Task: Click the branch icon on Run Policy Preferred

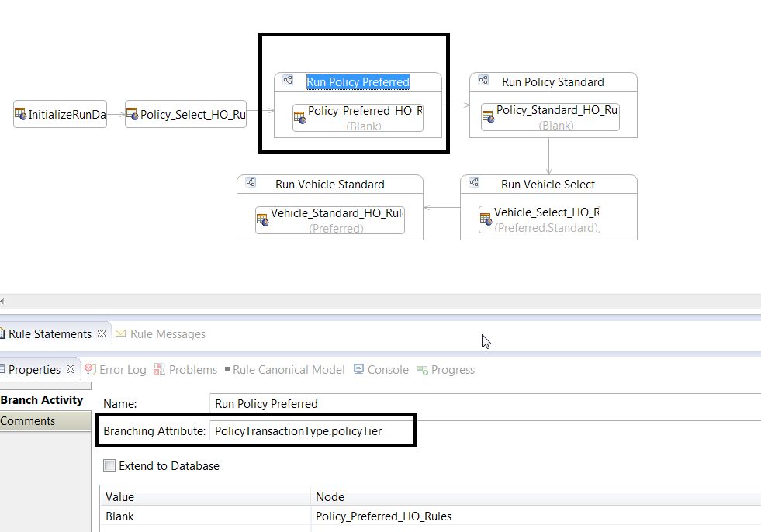Action: (288, 80)
